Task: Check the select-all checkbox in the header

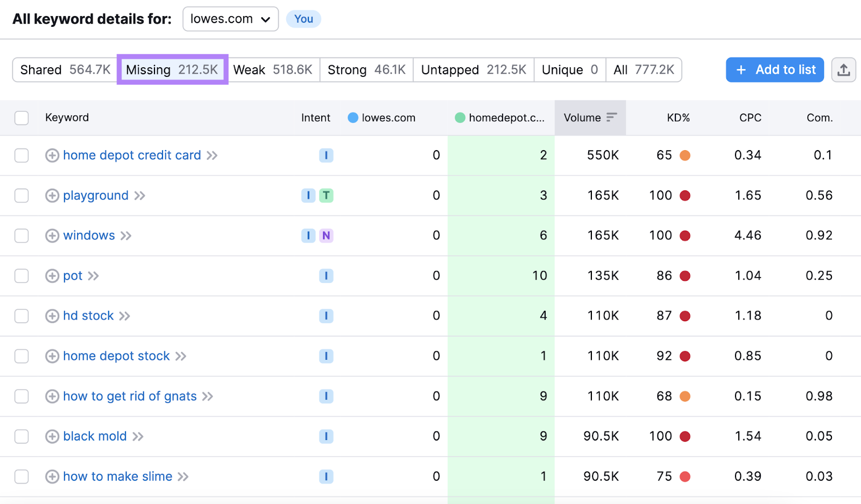Action: click(x=22, y=117)
